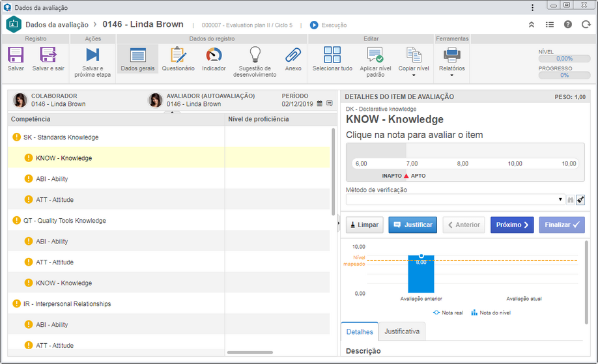Click the details panel vertical scrollbar
The height and width of the screenshot is (364, 598).
click(586, 282)
